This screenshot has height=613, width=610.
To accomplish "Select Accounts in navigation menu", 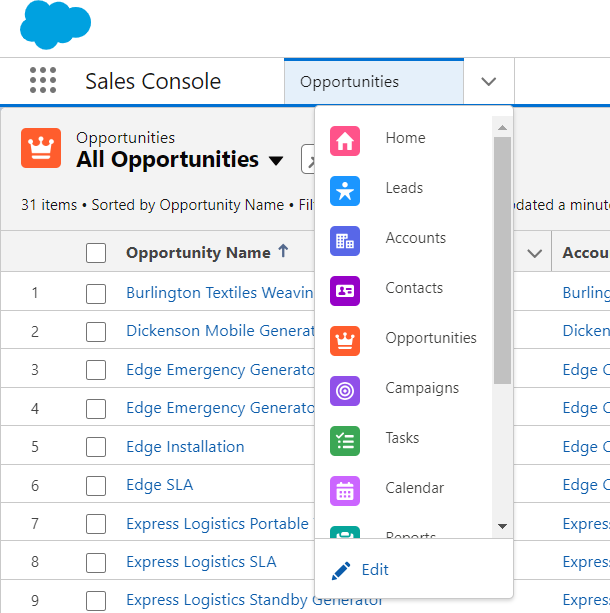I will coord(416,238).
